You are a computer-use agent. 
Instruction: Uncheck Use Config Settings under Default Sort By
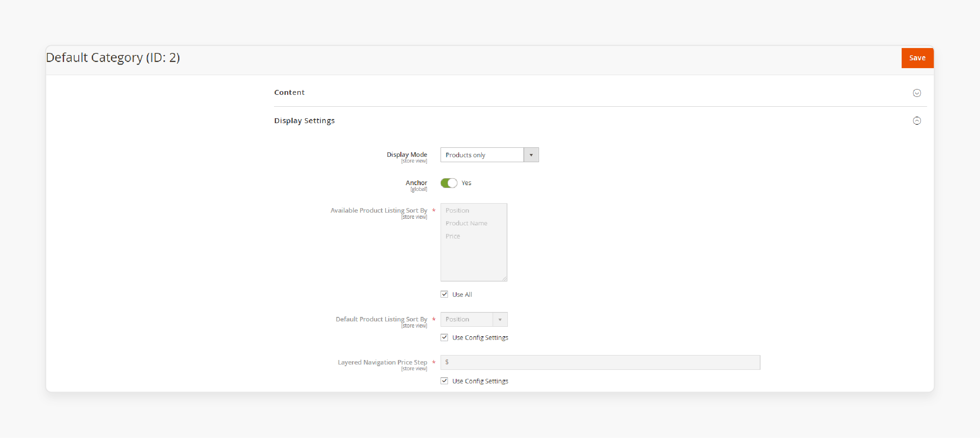tap(444, 337)
